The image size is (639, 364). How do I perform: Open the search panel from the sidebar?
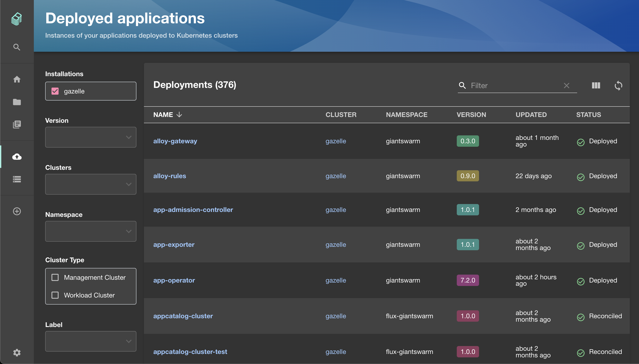16,47
